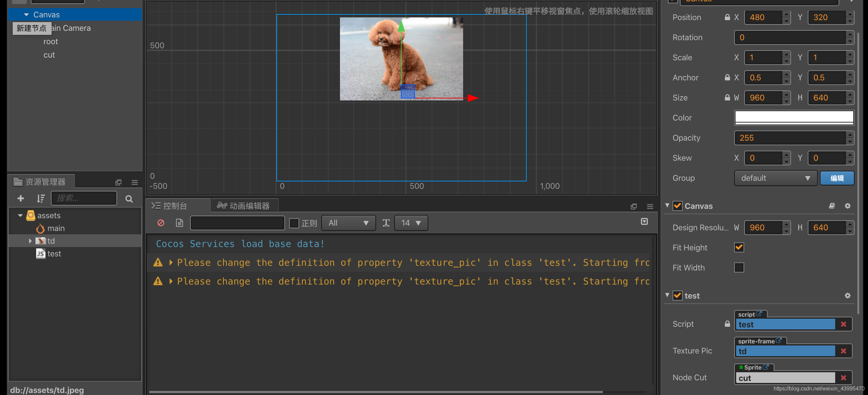This screenshot has height=395, width=868.
Task: Click the animation editor tab icon
Action: tap(222, 205)
